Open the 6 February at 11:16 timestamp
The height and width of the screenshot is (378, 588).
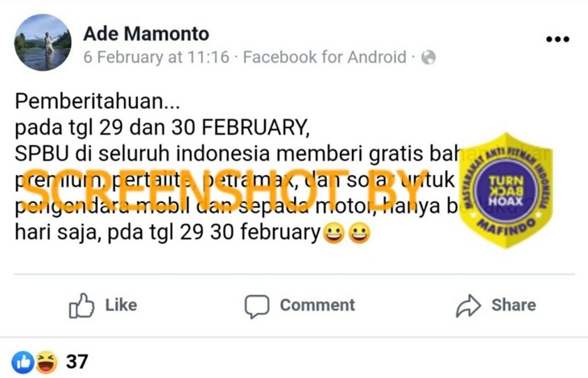pos(156,57)
